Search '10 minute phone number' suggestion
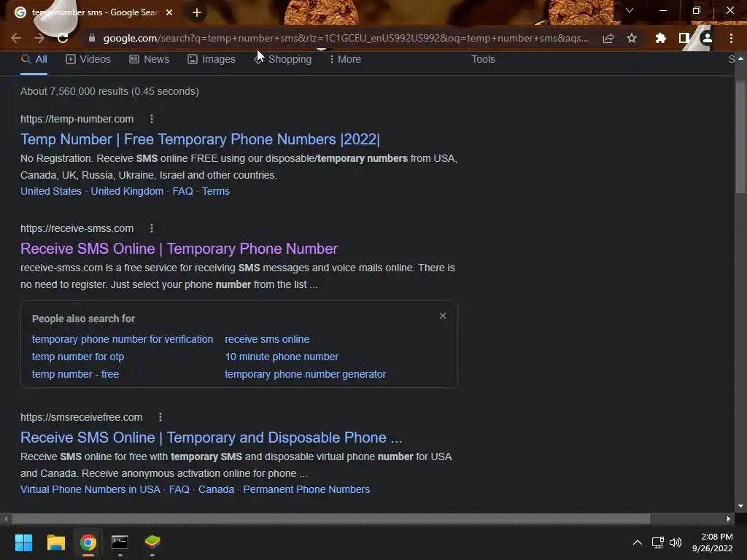Image resolution: width=747 pixels, height=560 pixels. [282, 357]
